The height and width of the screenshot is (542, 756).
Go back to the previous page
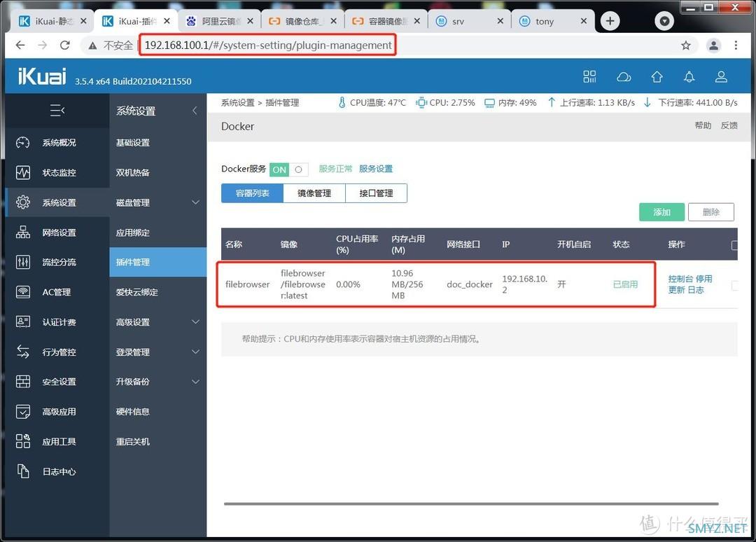[x=20, y=46]
